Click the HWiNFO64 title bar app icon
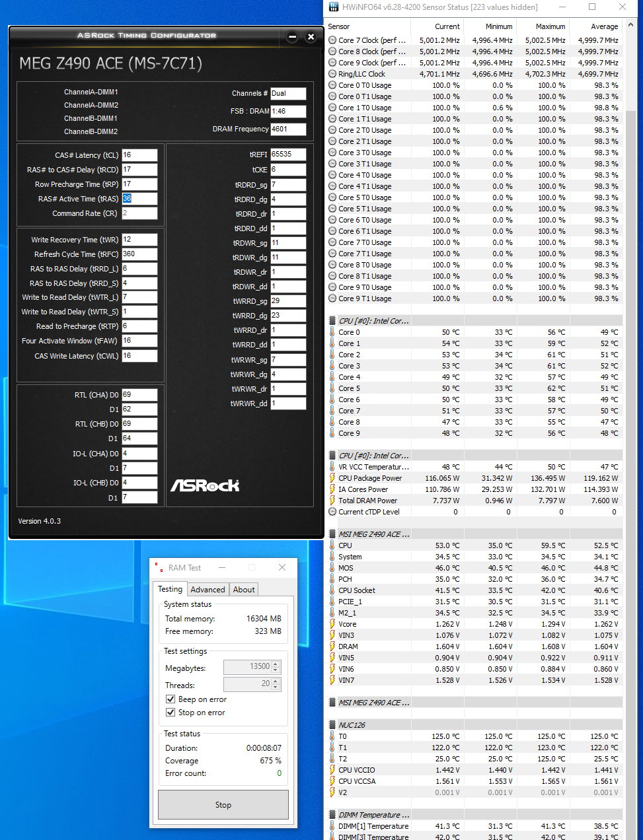Screen dimensions: 643x840 coord(332,7)
